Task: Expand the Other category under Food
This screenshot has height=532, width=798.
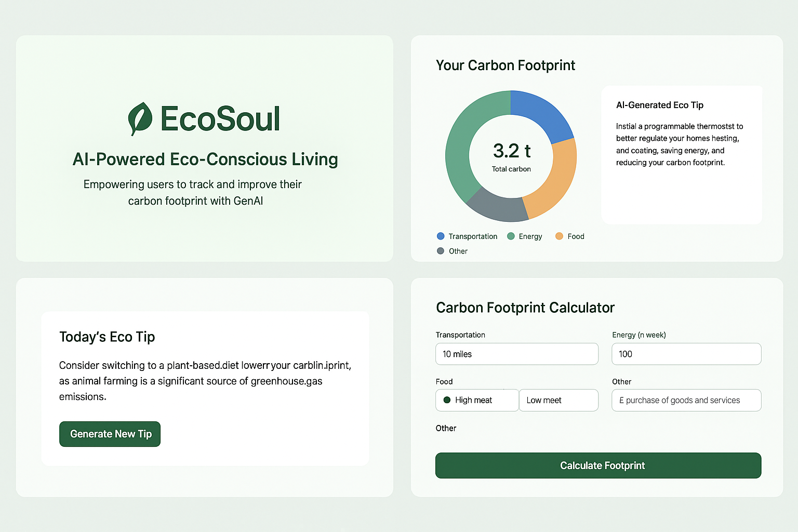Action: pos(446,428)
